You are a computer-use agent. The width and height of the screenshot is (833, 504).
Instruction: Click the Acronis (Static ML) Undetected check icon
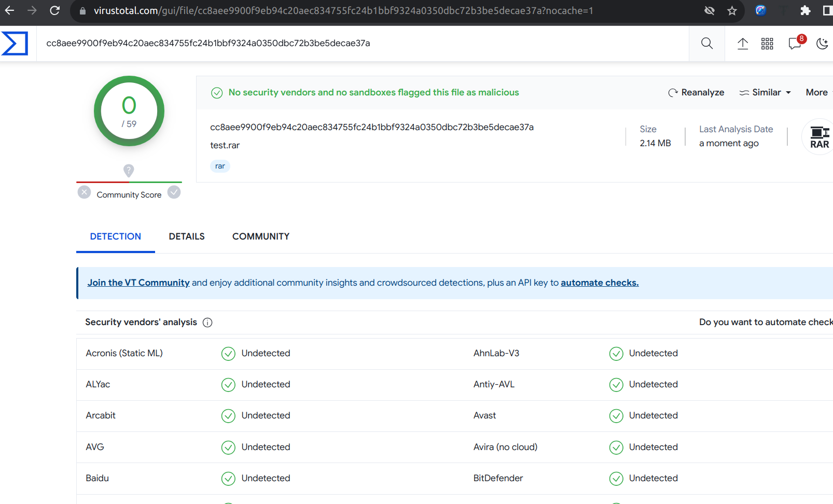click(228, 354)
